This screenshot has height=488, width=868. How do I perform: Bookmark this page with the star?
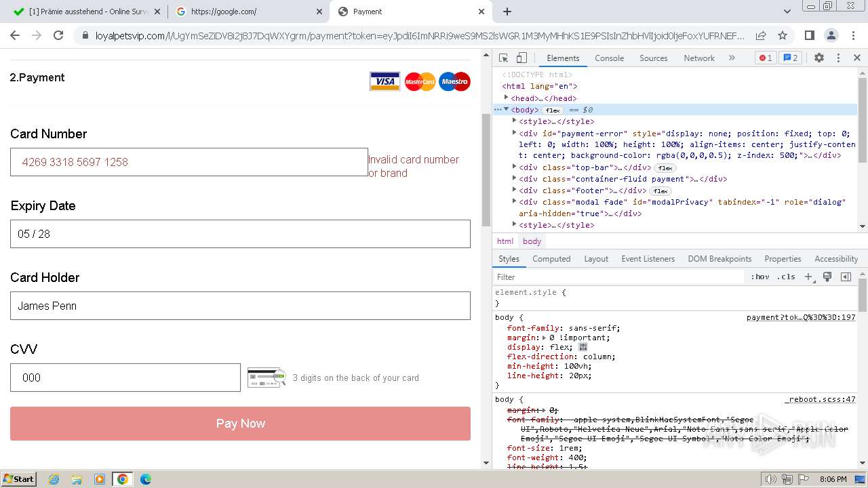783,35
